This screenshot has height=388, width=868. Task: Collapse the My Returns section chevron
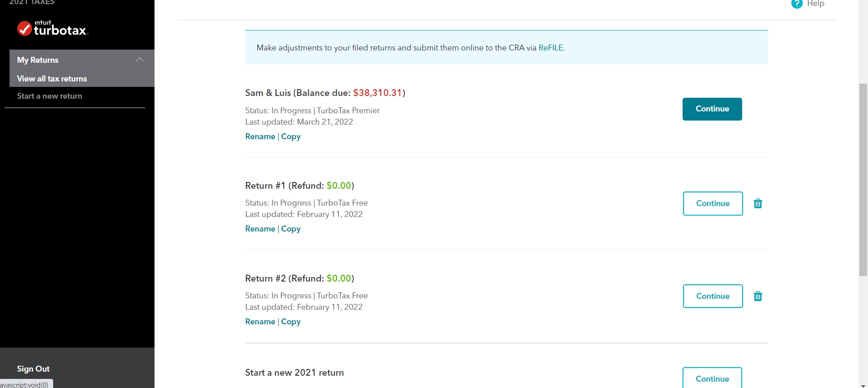coord(140,60)
